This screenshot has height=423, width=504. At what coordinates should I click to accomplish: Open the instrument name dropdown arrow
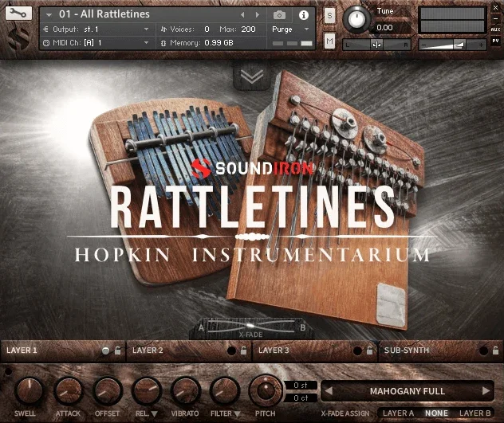tap(49, 15)
